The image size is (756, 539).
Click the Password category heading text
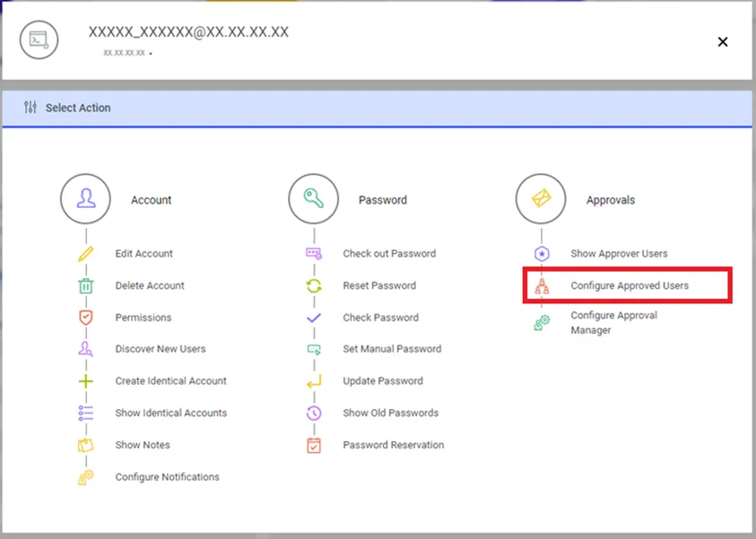(382, 200)
